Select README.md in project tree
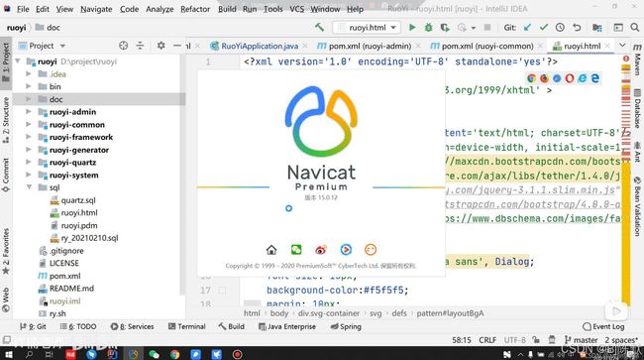The width and height of the screenshot is (644, 360). 71,288
